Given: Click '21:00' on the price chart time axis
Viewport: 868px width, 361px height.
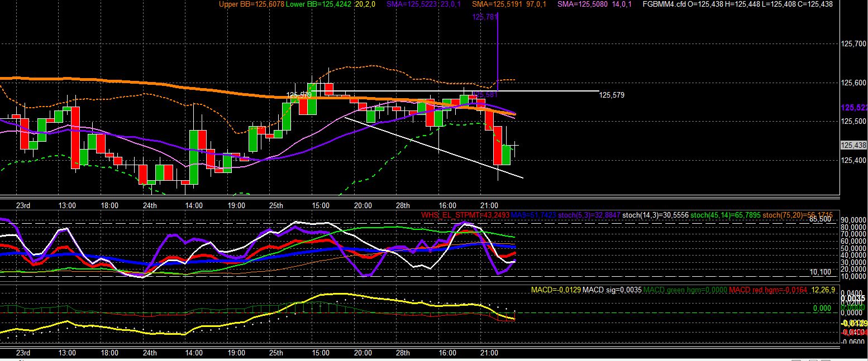Looking at the screenshot, I should coord(490,205).
